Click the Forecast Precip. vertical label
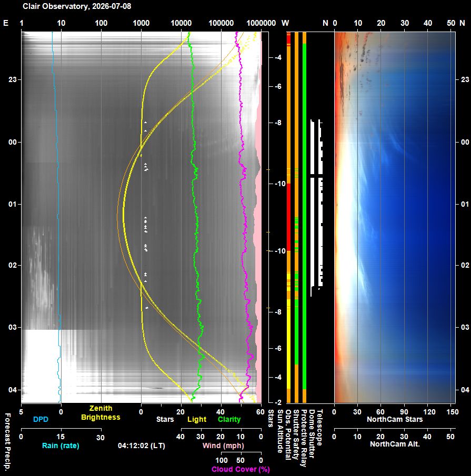This screenshot has height=476, width=471. [7, 441]
